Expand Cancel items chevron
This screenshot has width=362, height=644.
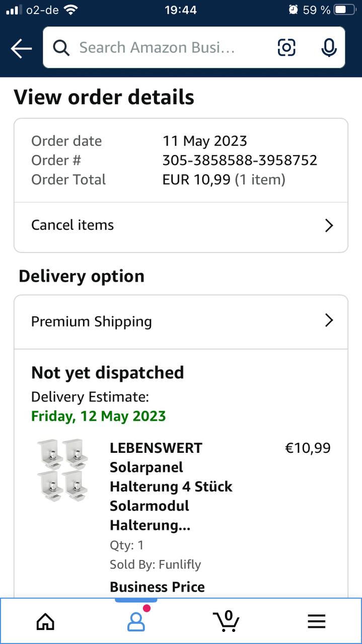pos(329,225)
